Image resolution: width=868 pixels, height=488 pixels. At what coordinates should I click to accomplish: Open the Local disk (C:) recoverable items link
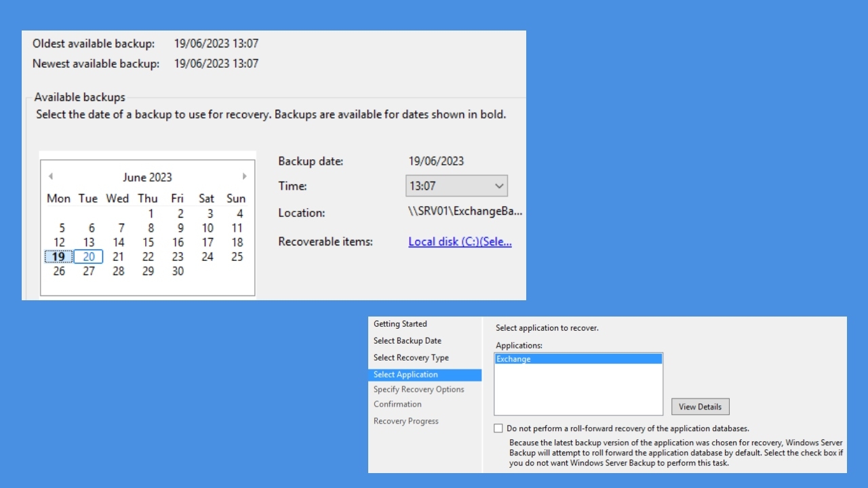tap(460, 241)
